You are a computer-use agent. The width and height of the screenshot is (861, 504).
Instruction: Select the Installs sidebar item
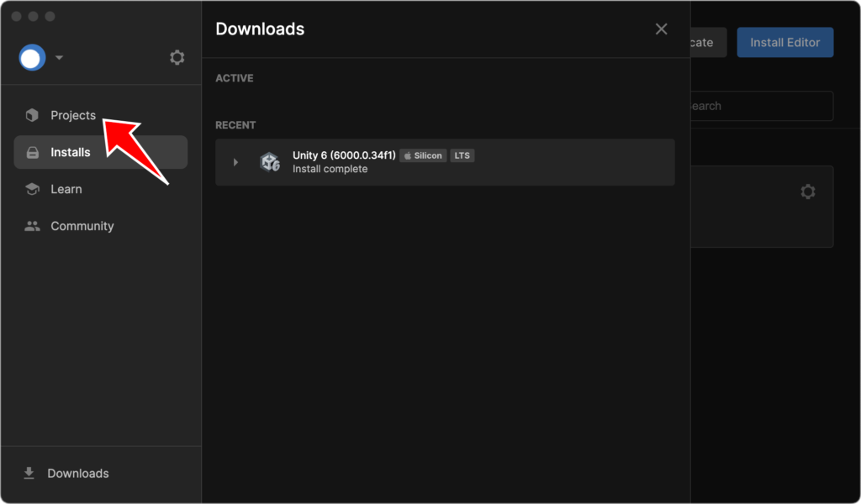tap(101, 152)
